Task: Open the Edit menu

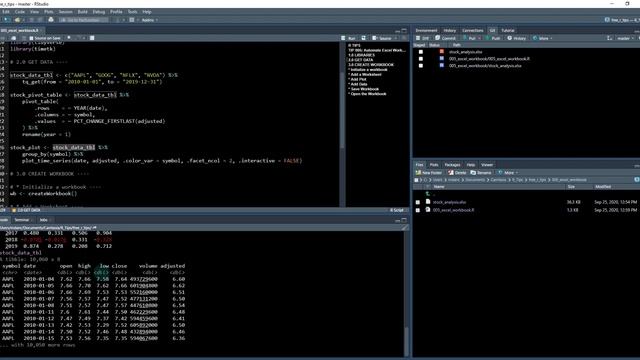Action: (x=6, y=12)
